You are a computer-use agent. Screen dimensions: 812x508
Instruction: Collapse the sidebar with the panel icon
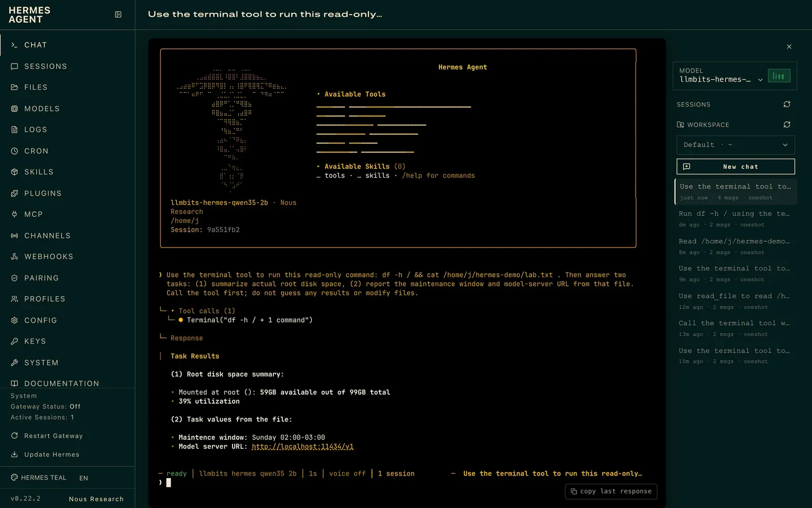(118, 15)
